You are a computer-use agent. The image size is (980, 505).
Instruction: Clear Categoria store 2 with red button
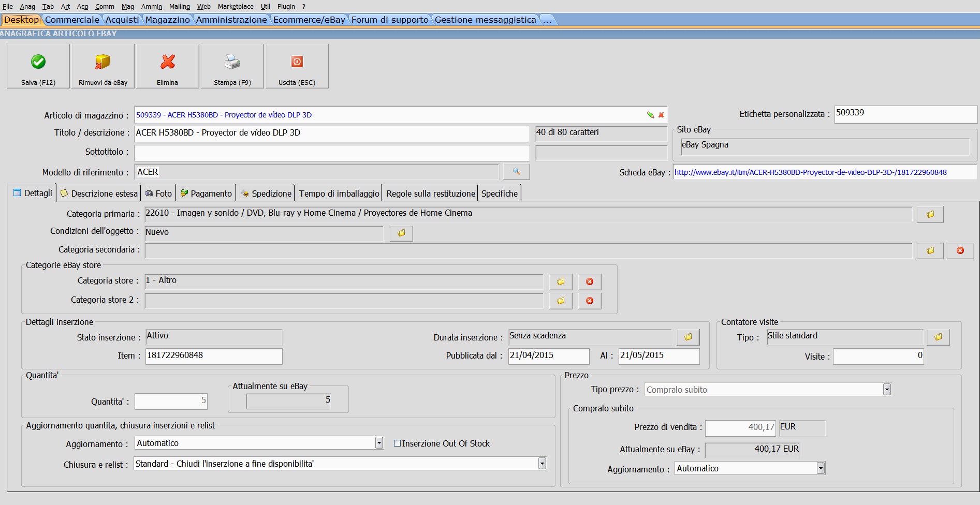(590, 301)
